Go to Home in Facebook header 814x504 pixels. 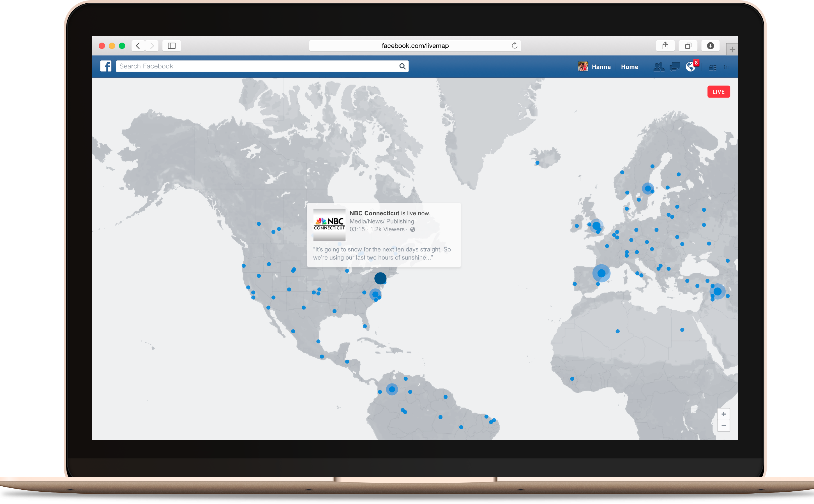pyautogui.click(x=629, y=67)
